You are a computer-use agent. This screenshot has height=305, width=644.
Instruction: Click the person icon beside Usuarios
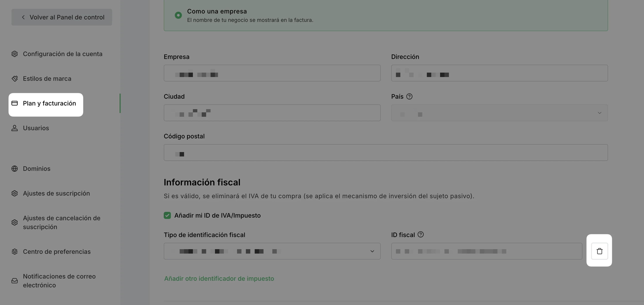pyautogui.click(x=15, y=128)
